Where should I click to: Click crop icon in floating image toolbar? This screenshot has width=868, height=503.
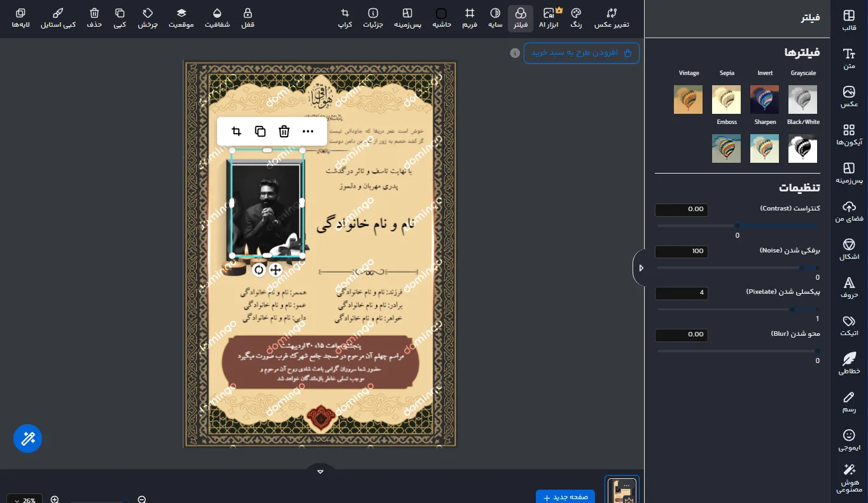click(x=237, y=132)
